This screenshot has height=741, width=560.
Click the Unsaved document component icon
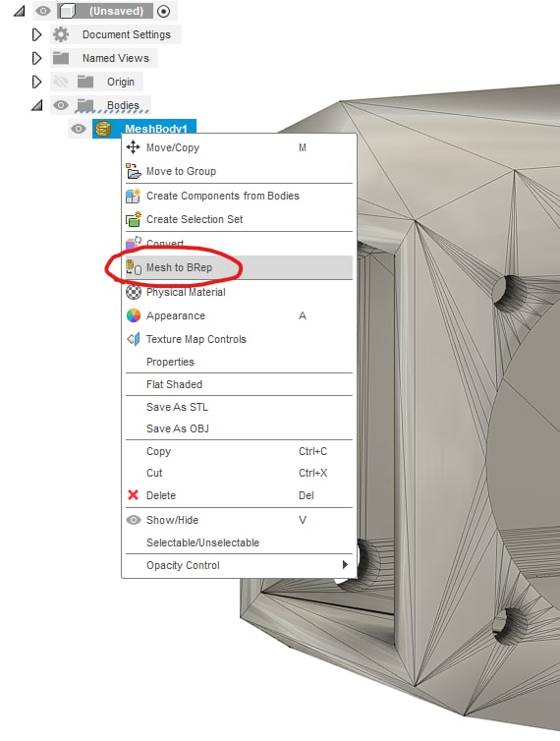pyautogui.click(x=67, y=11)
